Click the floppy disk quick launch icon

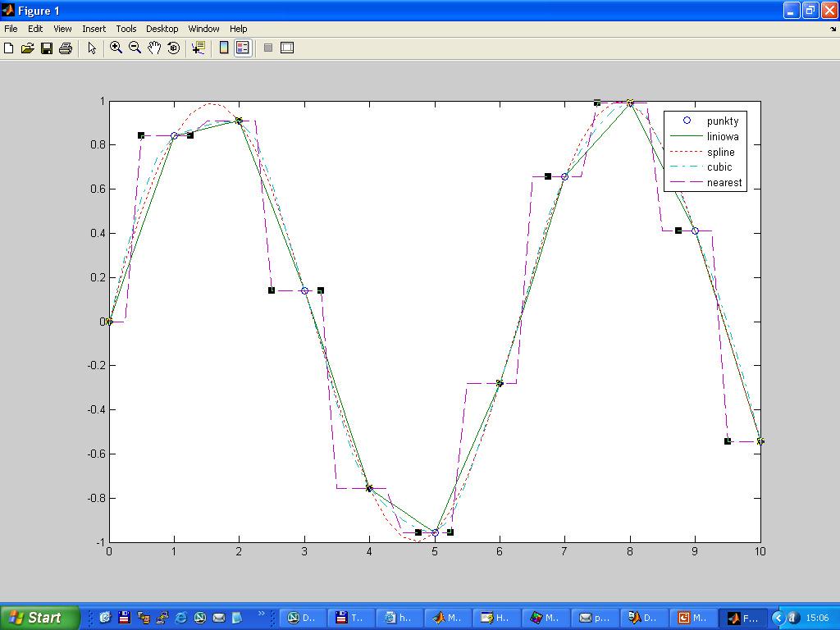[x=125, y=618]
